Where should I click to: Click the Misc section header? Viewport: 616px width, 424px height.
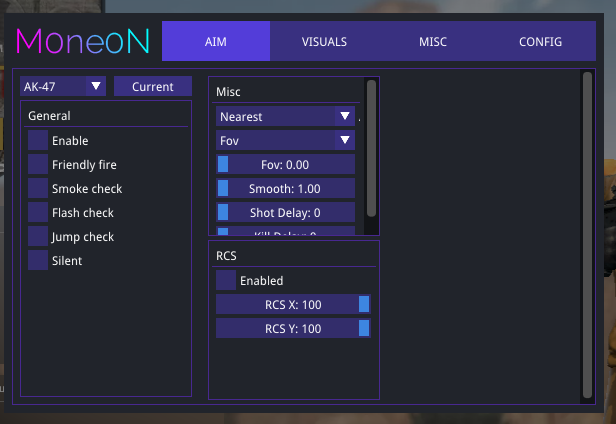228,92
